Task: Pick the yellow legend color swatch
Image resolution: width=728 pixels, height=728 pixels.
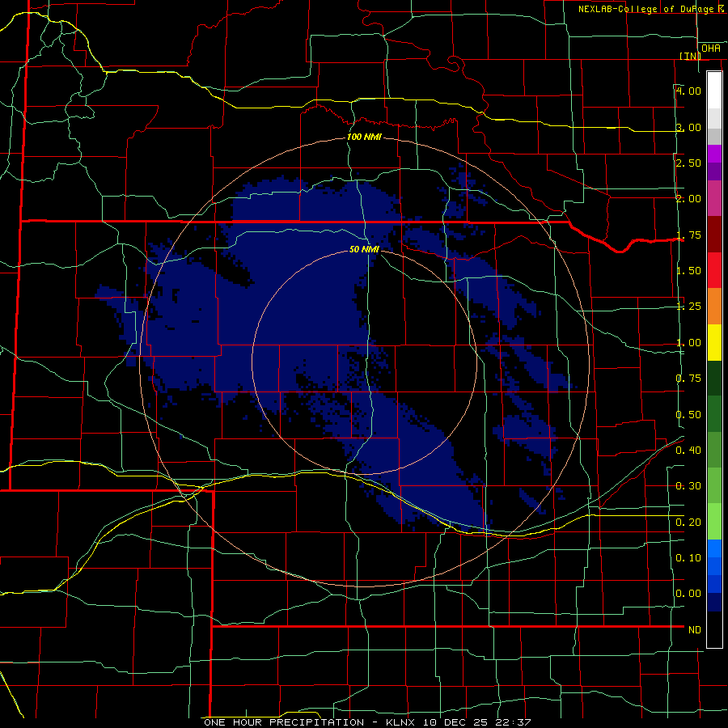Action: tap(714, 343)
